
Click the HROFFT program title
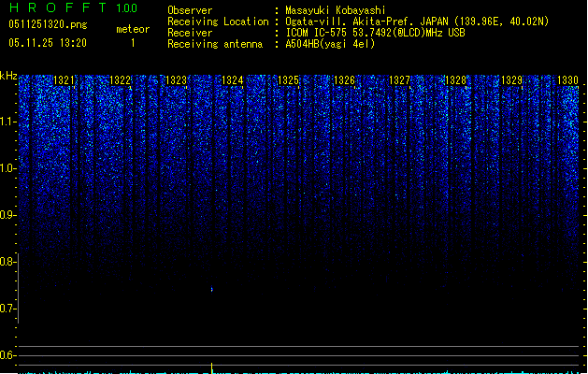pos(58,7)
